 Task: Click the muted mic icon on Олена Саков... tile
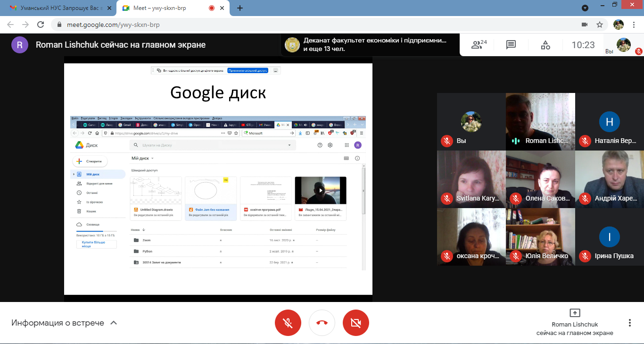(x=516, y=198)
